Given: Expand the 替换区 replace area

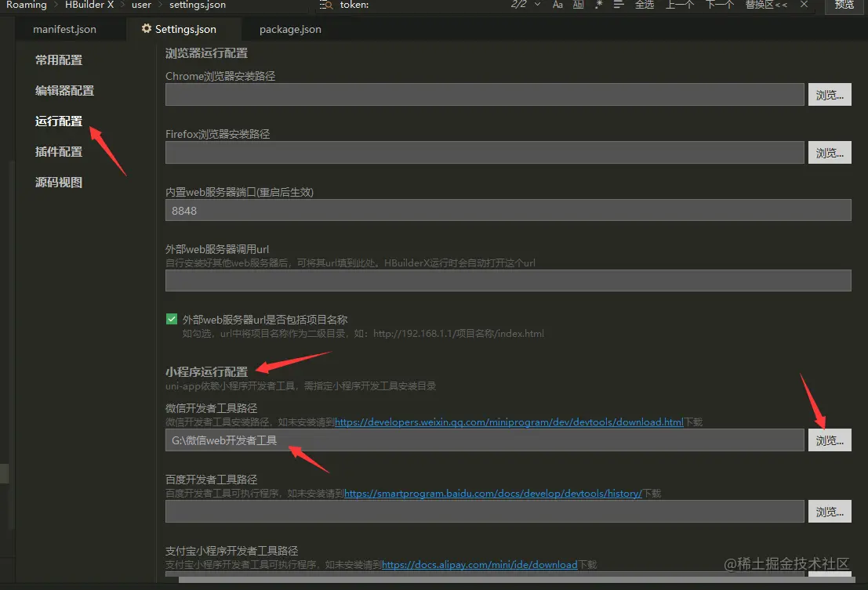Looking at the screenshot, I should [x=766, y=5].
